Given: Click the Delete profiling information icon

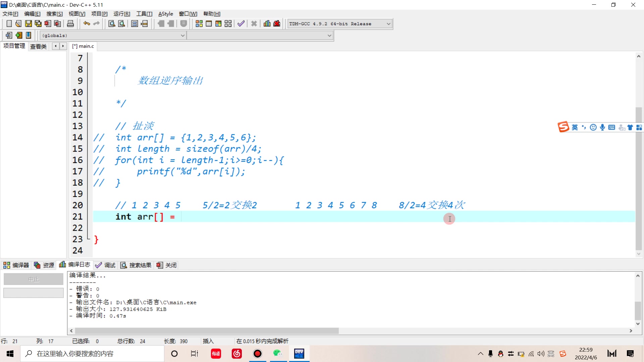Looking at the screenshot, I should tap(277, 24).
